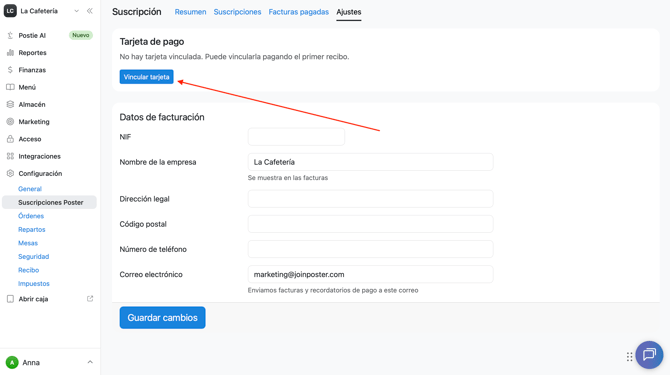Open the Reportes bar-chart icon
The height and width of the screenshot is (375, 670).
pos(10,53)
